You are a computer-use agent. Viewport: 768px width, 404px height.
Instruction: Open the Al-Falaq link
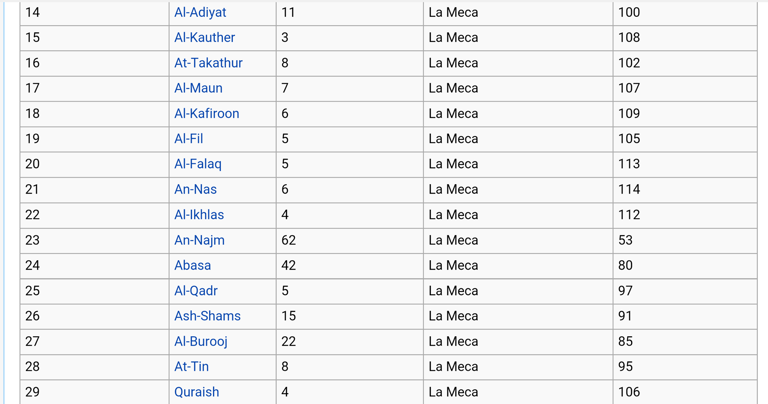(197, 164)
